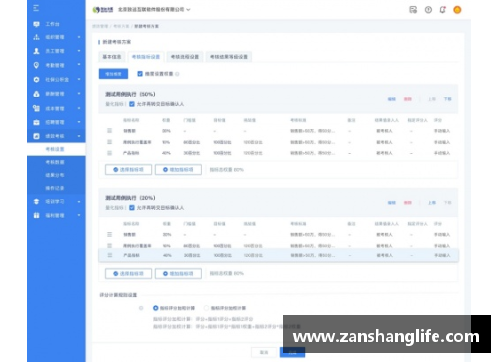Click the 编辑 link in 20% section
Screen dimensions: 500x362
click(392, 203)
